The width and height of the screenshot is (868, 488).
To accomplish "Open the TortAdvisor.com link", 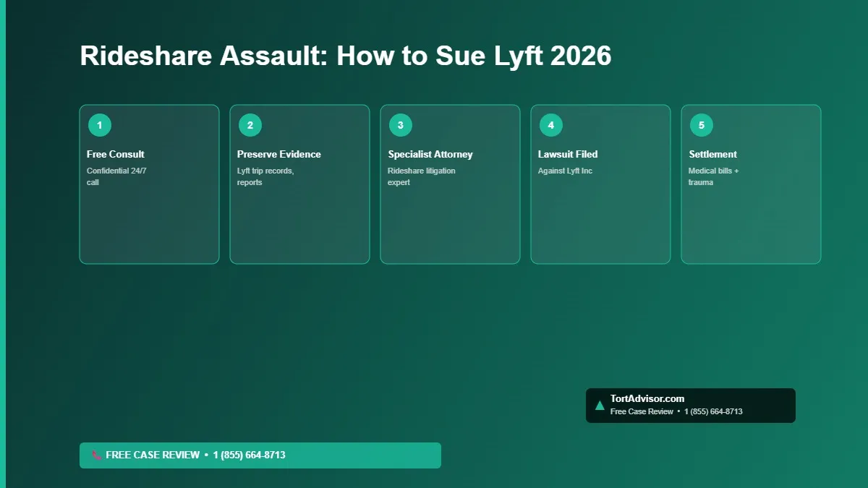I will [647, 398].
